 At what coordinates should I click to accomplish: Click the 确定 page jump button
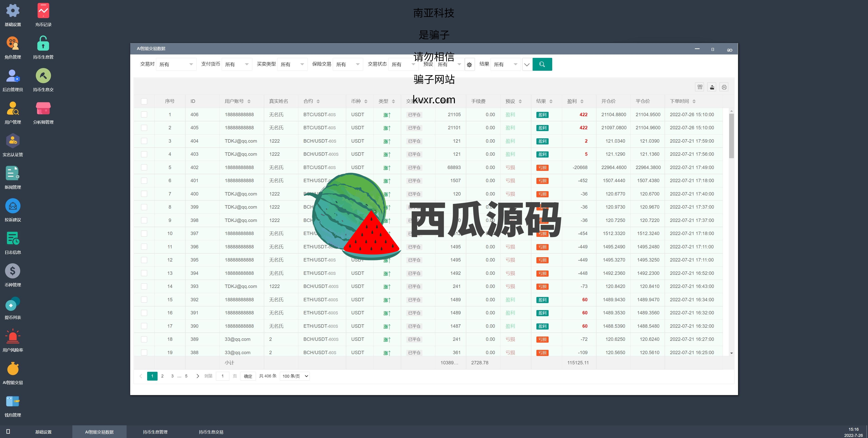click(x=248, y=376)
